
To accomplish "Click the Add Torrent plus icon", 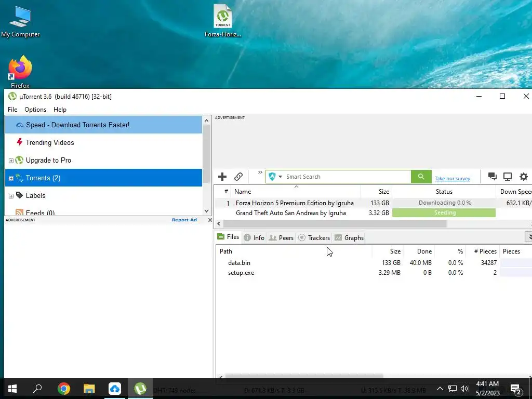I will pyautogui.click(x=222, y=177).
